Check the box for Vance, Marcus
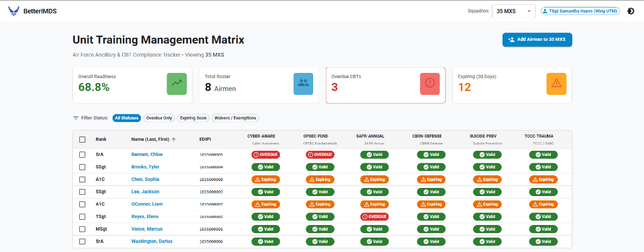Screen dimensions: 644x252 [x=82, y=229]
